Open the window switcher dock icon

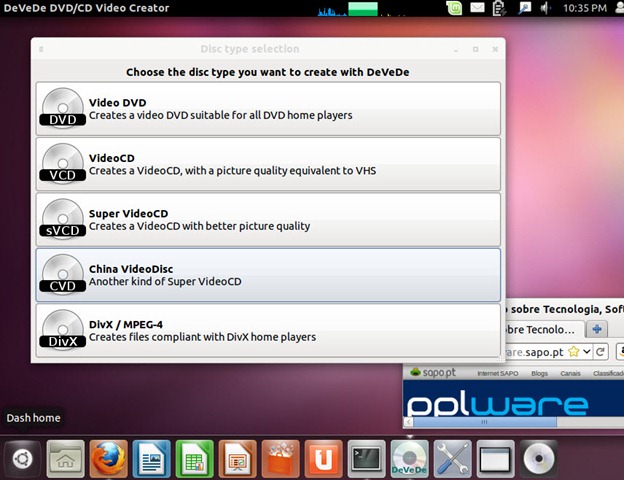point(495,459)
